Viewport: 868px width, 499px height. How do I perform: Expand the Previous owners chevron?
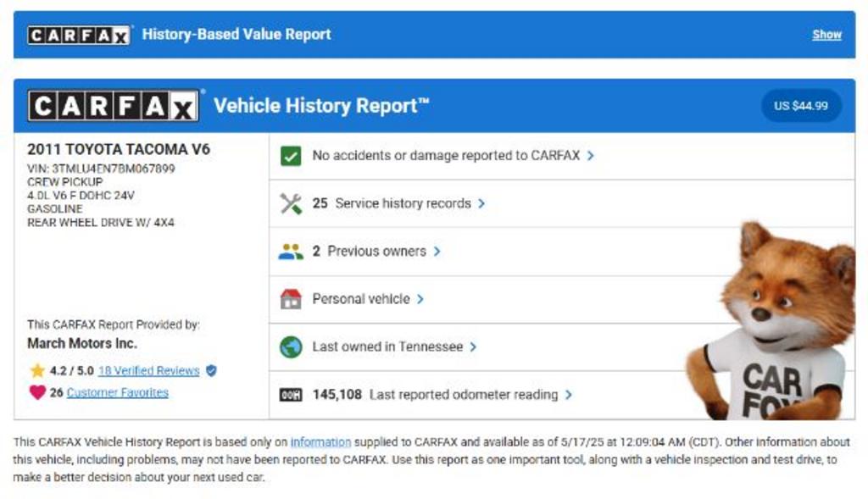(x=437, y=252)
